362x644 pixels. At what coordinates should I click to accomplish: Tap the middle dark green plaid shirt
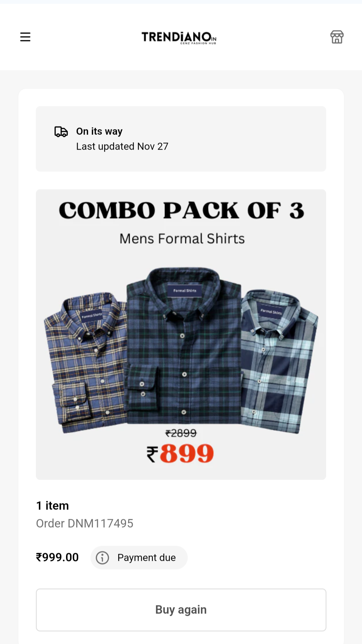tap(184, 345)
